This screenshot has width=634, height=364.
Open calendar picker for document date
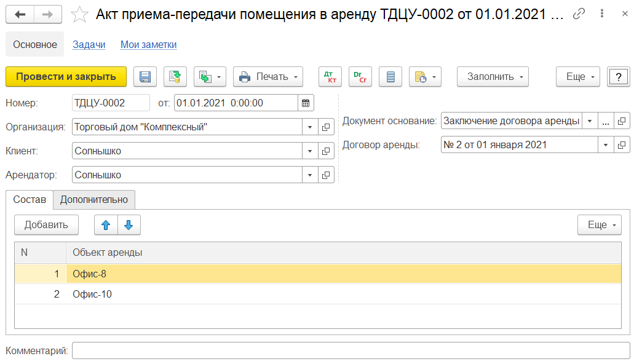[x=306, y=103]
